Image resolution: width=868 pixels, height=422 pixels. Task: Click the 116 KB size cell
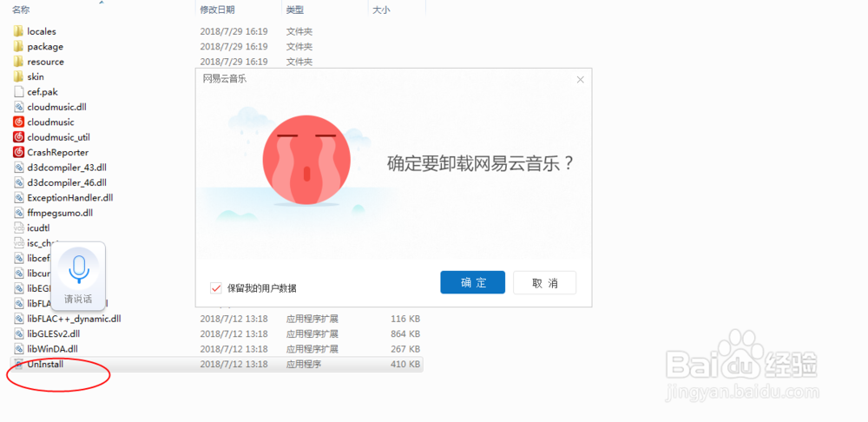pos(405,319)
